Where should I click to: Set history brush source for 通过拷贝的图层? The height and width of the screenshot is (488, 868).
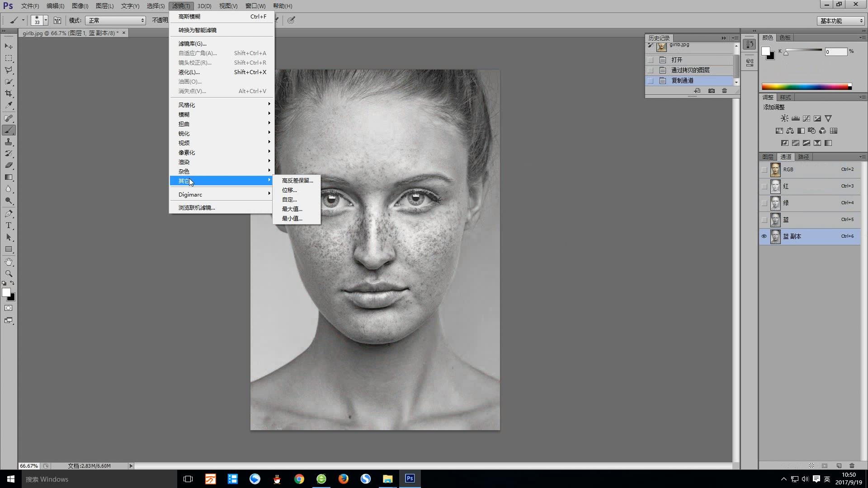[x=651, y=70]
